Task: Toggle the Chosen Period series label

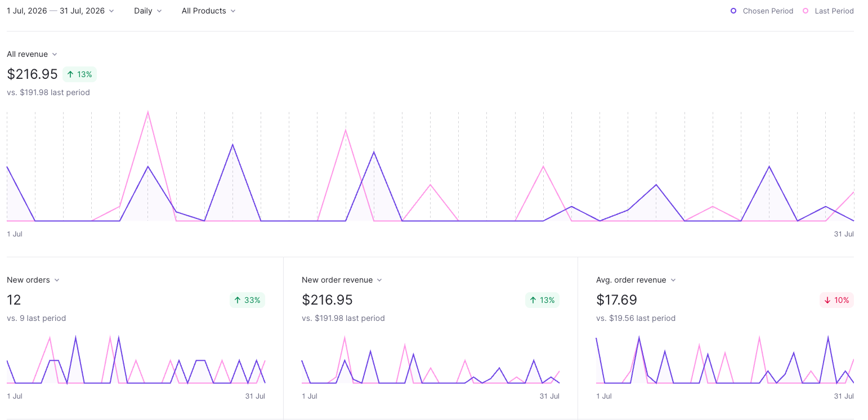Action: tap(768, 11)
